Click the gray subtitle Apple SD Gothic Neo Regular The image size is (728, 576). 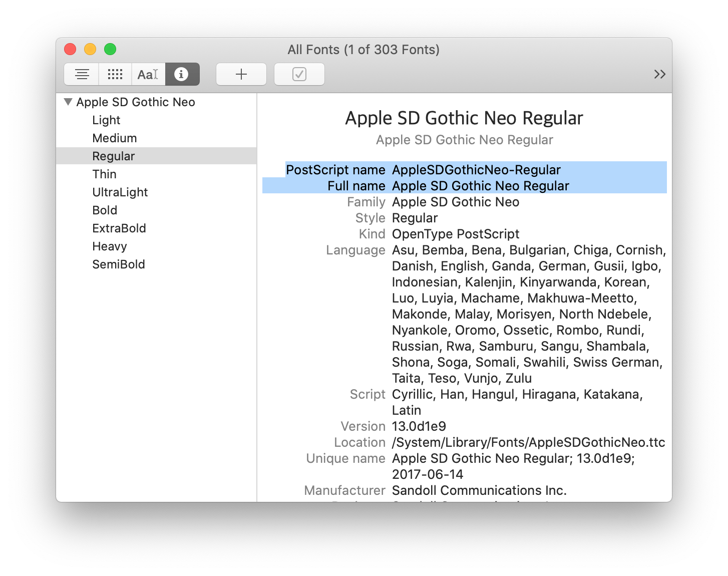click(x=465, y=140)
